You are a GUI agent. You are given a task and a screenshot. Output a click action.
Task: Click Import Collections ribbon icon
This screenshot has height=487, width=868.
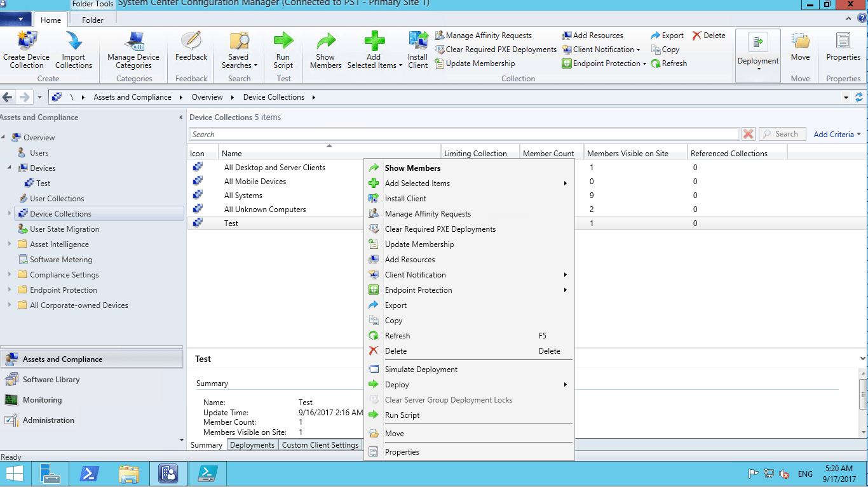[x=74, y=50]
